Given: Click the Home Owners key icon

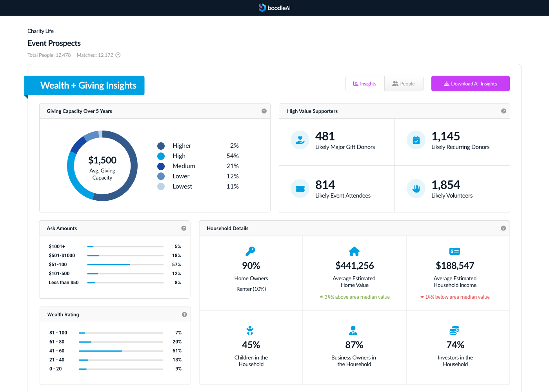Looking at the screenshot, I should click(x=250, y=251).
